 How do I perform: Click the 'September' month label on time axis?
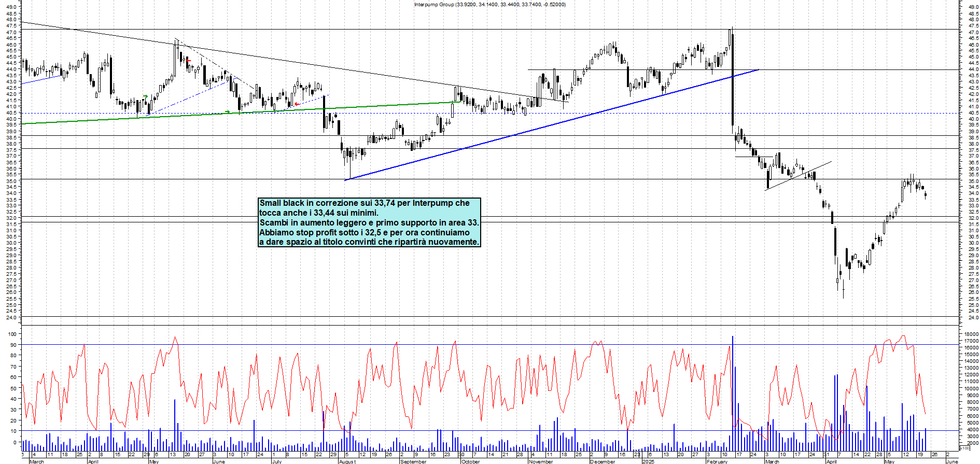[413, 461]
